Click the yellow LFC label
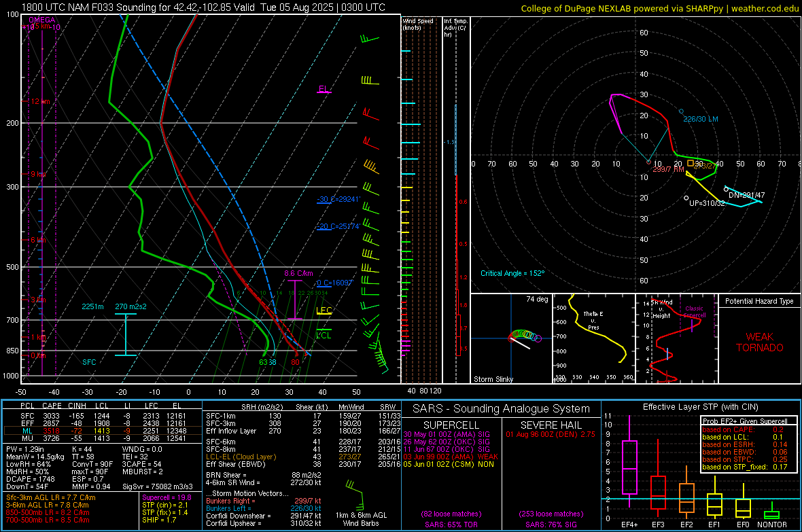 (324, 310)
